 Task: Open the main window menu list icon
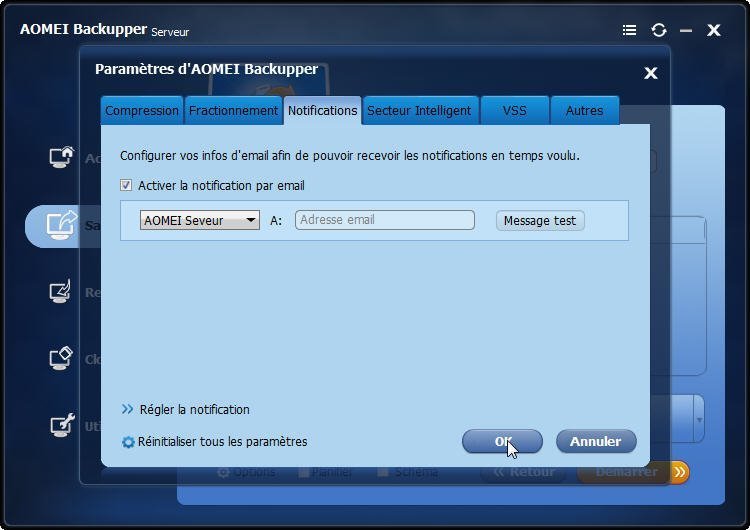click(x=629, y=31)
